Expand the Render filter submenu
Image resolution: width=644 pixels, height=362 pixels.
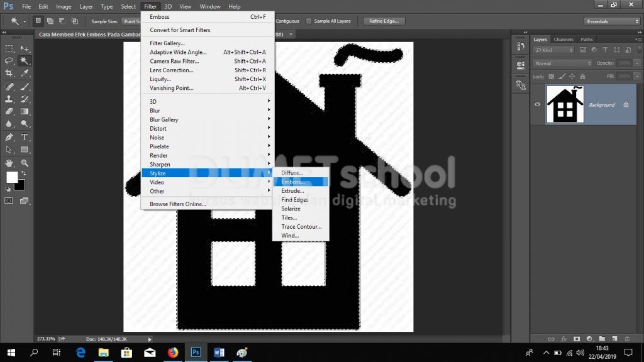207,156
